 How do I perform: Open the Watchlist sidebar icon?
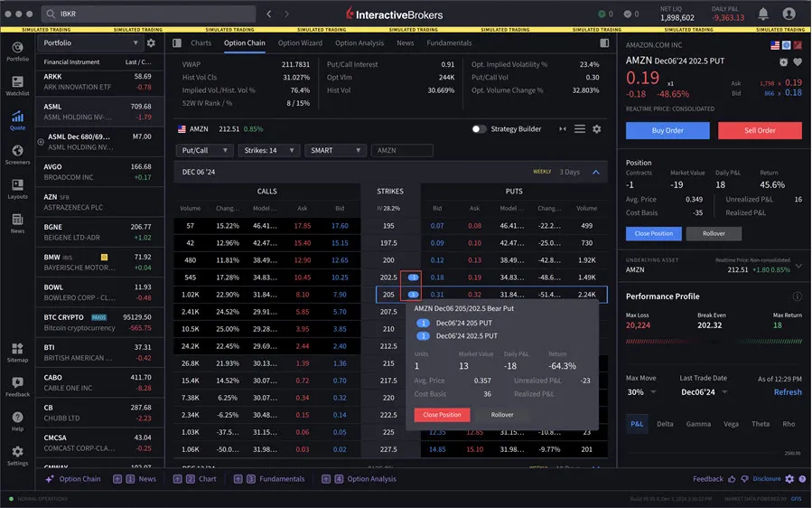[17, 86]
